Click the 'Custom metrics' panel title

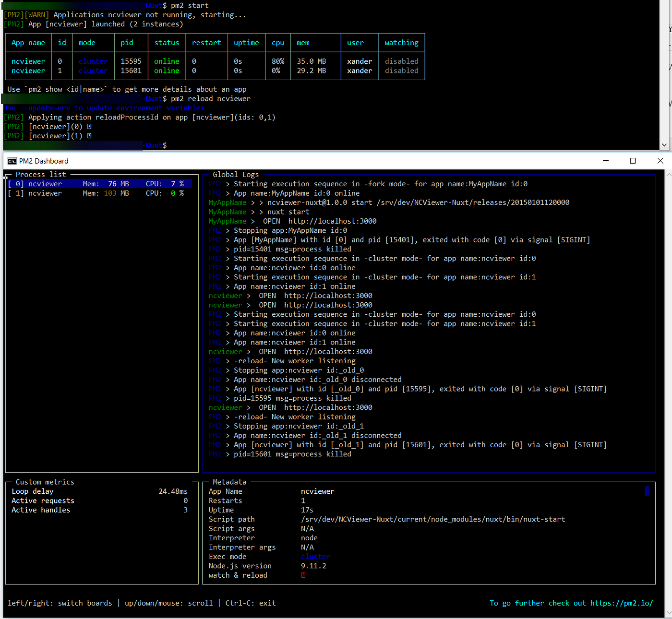(x=45, y=482)
